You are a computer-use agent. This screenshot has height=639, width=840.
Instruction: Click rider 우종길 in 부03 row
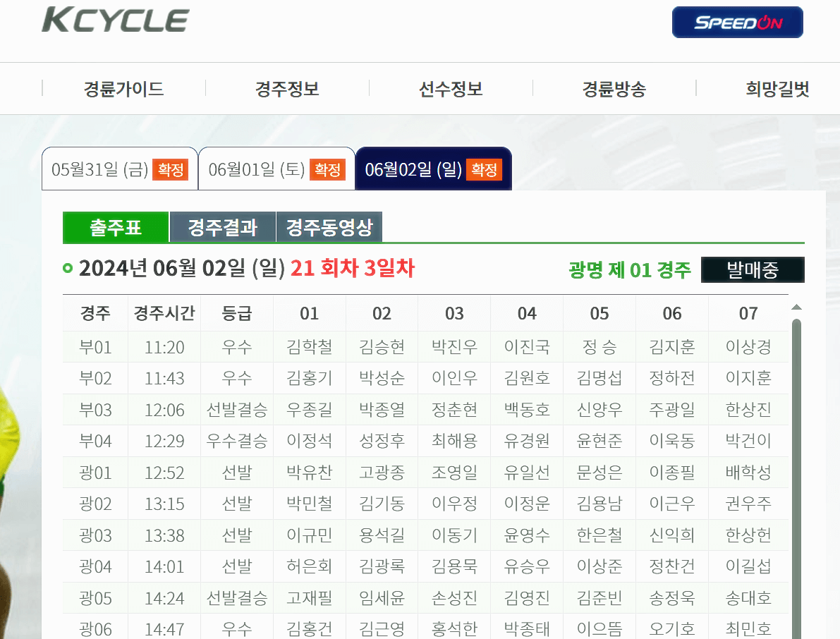coord(309,410)
